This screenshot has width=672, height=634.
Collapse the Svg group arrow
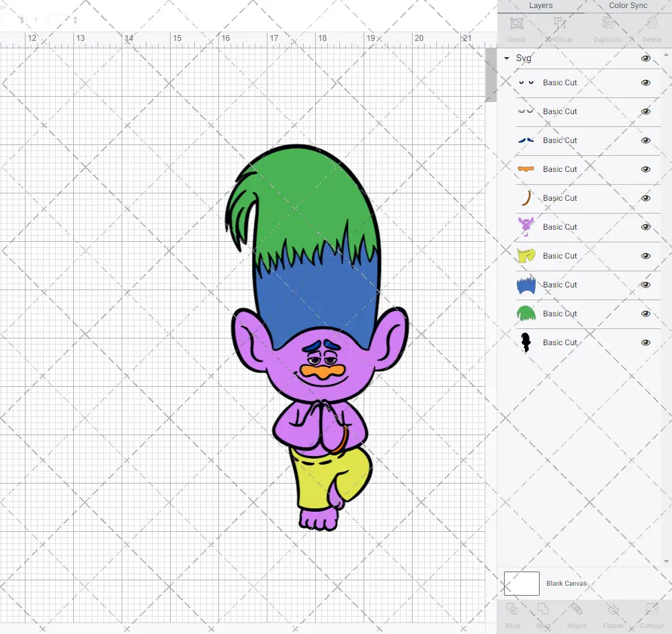[507, 58]
